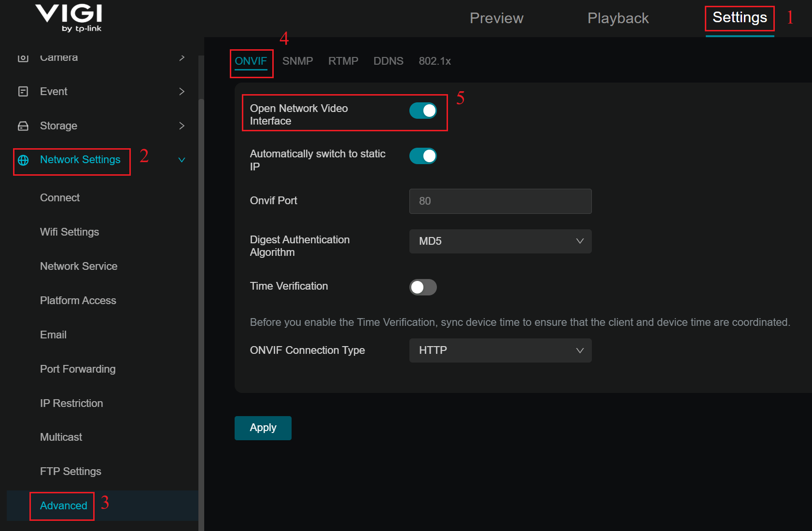Screen dimensions: 812x531
Task: Enable Time Verification
Action: (x=423, y=287)
